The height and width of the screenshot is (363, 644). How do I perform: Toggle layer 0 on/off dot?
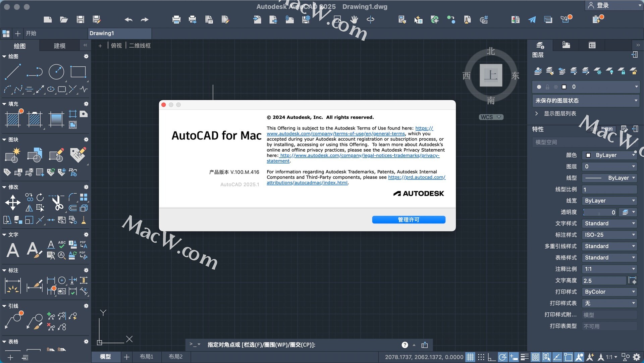click(539, 87)
